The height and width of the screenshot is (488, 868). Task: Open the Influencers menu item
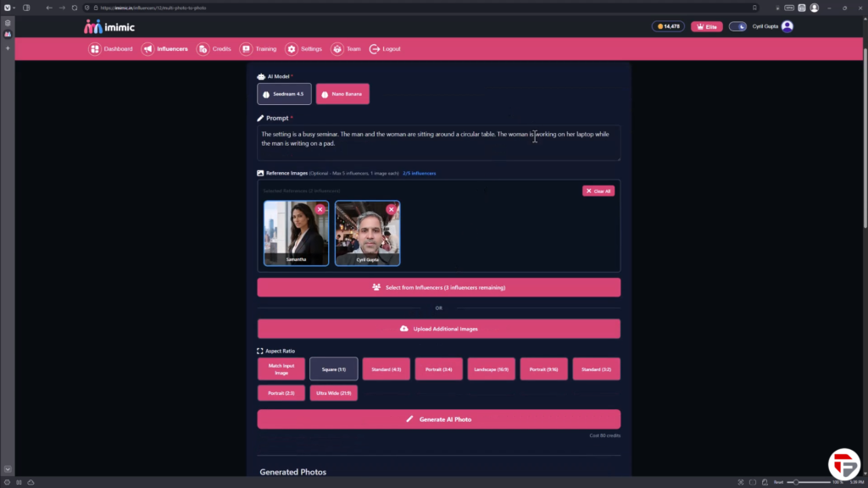(165, 49)
